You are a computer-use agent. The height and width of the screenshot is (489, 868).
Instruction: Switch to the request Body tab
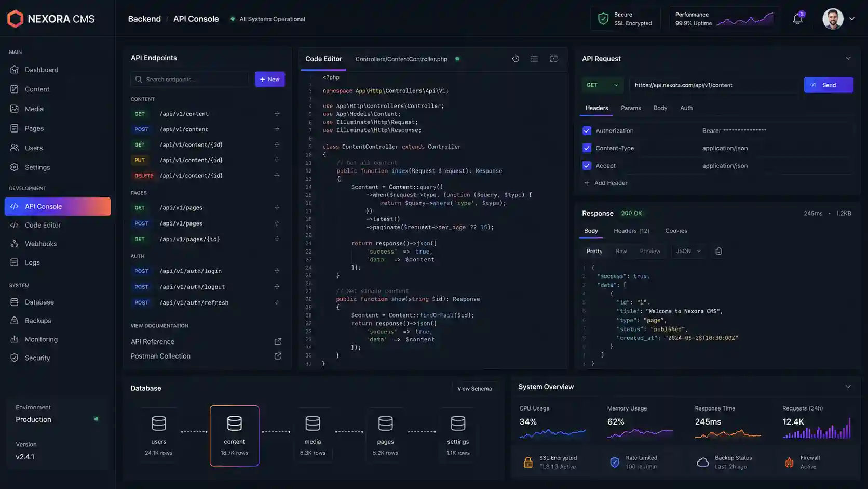pos(660,108)
